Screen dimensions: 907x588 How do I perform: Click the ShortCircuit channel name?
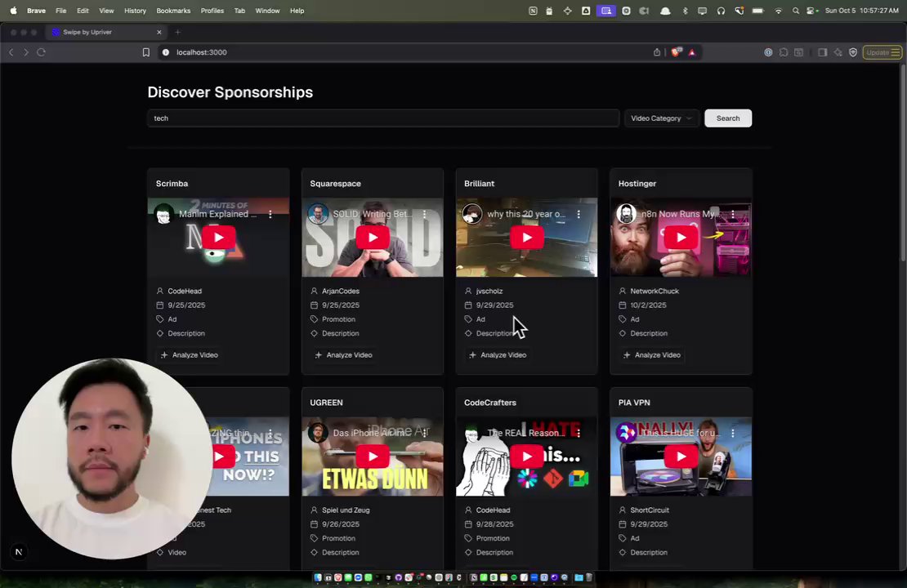[x=649, y=510]
